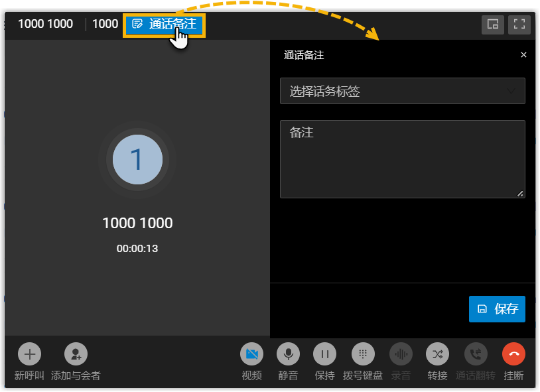Click the caller avatar circle showing 1
This screenshot has width=540, height=392.
(x=137, y=160)
